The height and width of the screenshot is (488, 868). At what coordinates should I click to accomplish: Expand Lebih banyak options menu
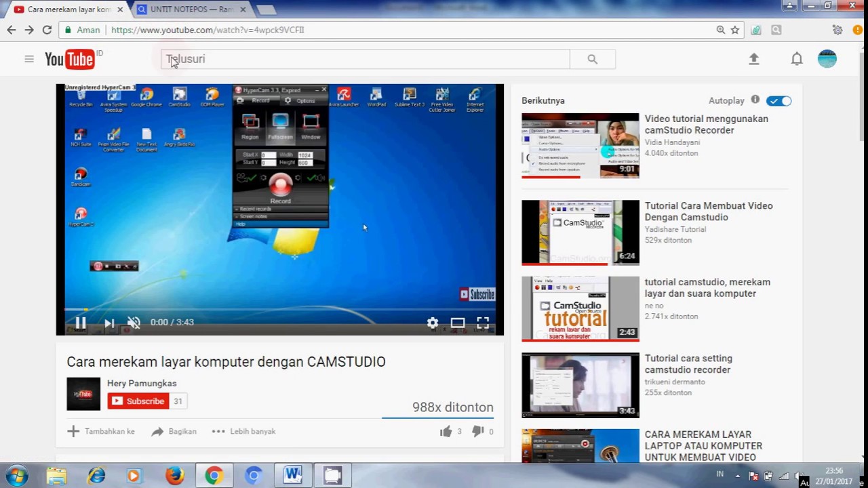click(243, 431)
